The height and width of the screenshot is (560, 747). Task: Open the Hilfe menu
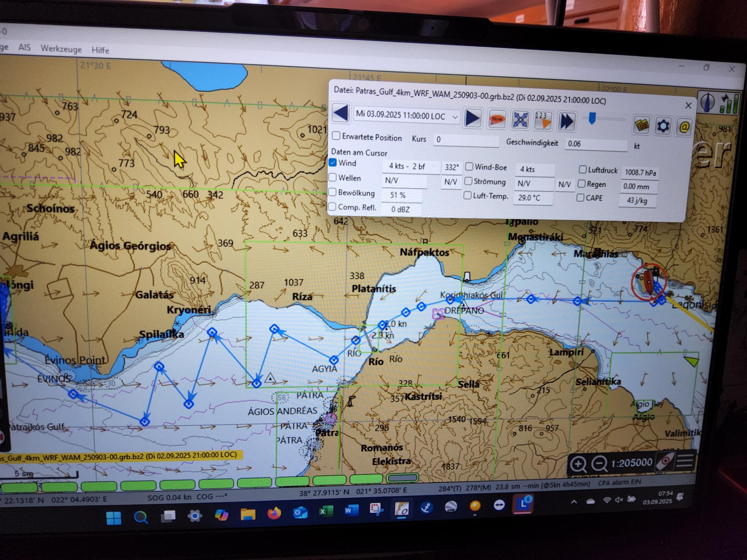[100, 50]
